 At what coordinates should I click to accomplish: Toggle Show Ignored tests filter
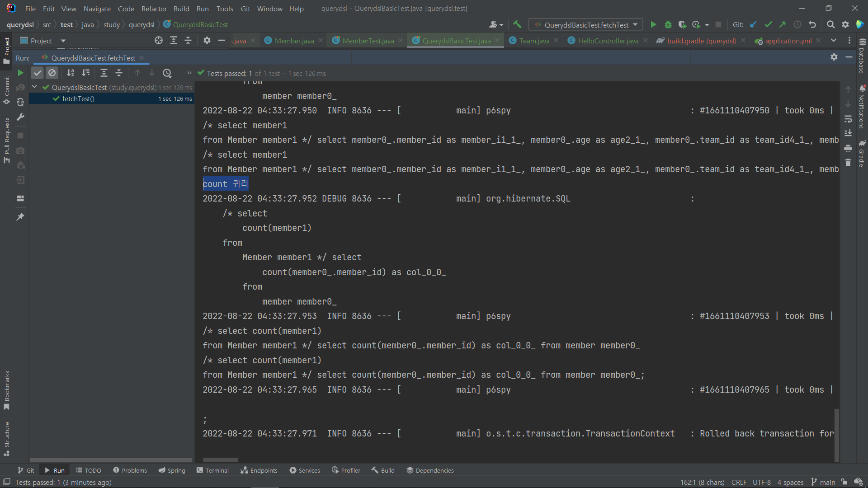(x=52, y=73)
